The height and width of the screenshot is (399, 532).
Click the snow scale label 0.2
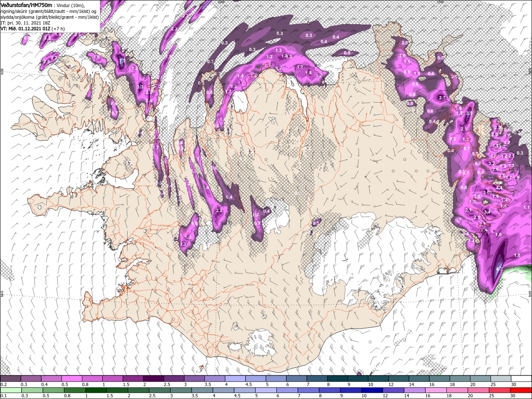click(3, 384)
